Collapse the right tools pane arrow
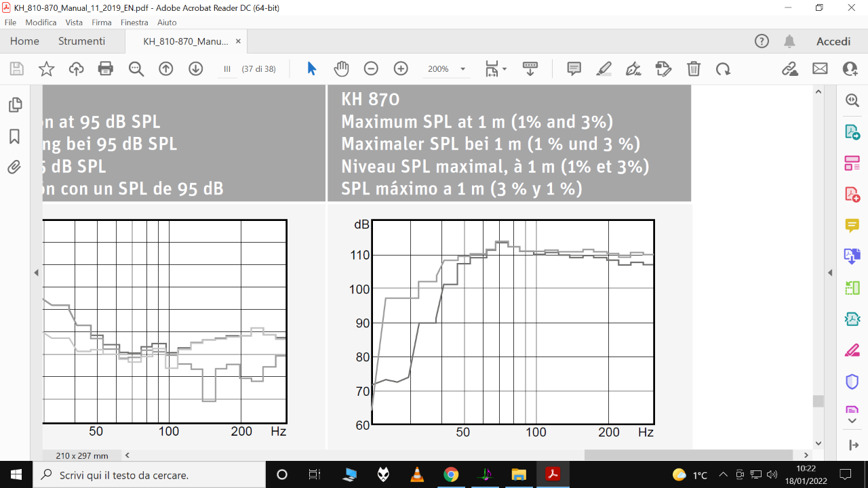The width and height of the screenshot is (868, 488). point(829,272)
